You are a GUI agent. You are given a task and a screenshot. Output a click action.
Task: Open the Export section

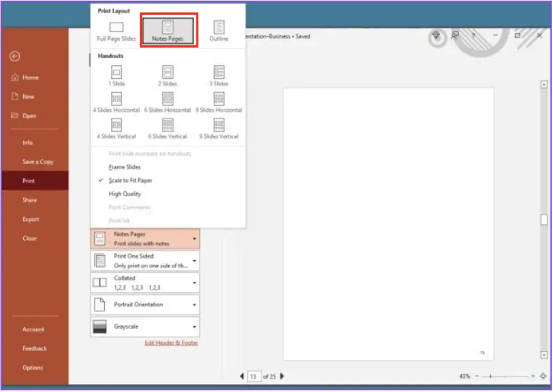click(x=31, y=219)
